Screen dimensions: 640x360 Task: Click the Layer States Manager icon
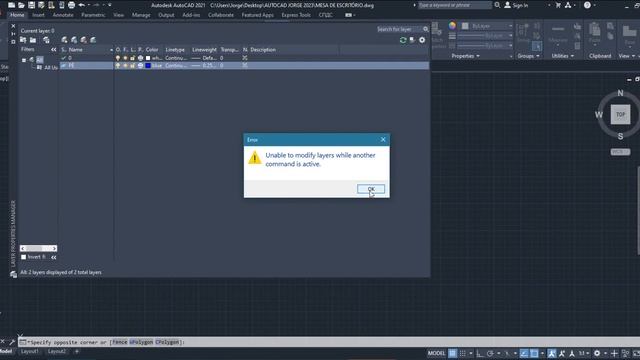tap(47, 40)
